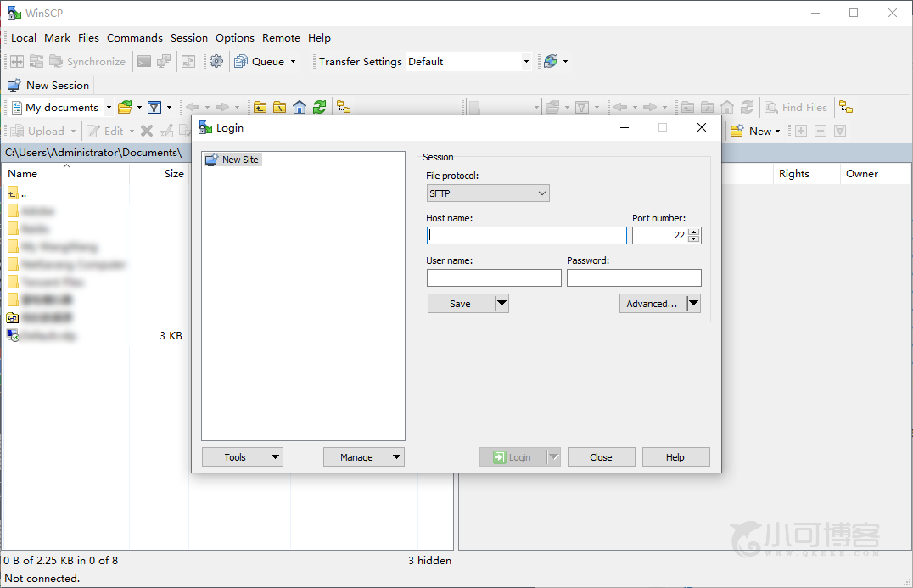Image resolution: width=913 pixels, height=588 pixels.
Task: Open the Files menu
Action: (x=88, y=38)
